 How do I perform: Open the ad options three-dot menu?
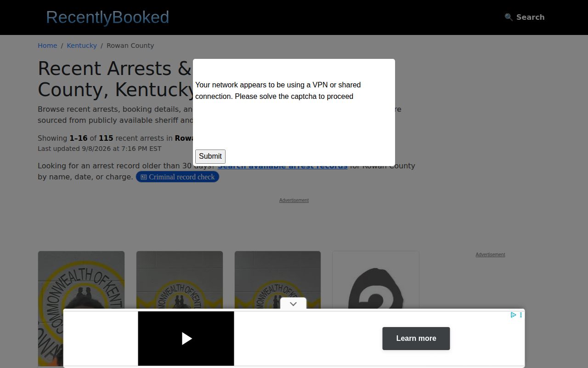(520, 315)
